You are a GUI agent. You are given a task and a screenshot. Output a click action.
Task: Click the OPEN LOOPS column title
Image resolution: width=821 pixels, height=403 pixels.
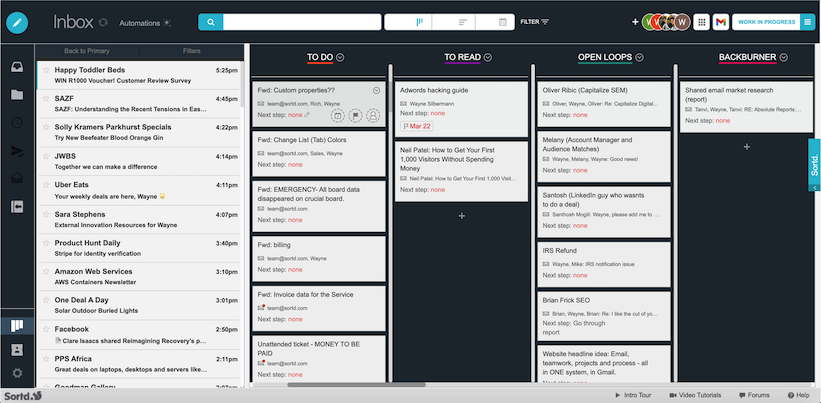[605, 57]
